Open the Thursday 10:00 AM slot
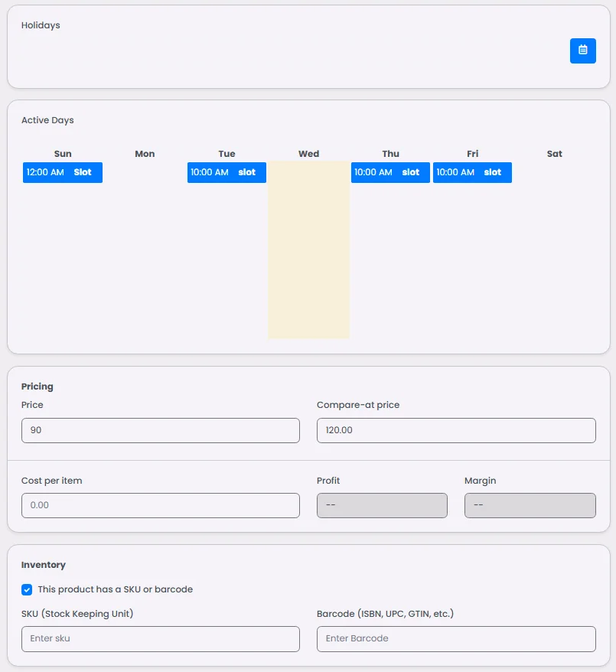 coord(390,172)
